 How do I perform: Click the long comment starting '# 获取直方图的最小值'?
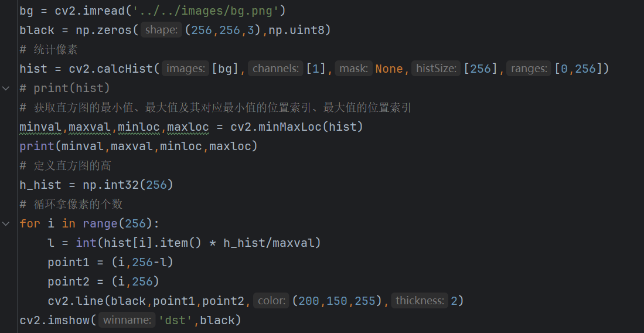[215, 108]
